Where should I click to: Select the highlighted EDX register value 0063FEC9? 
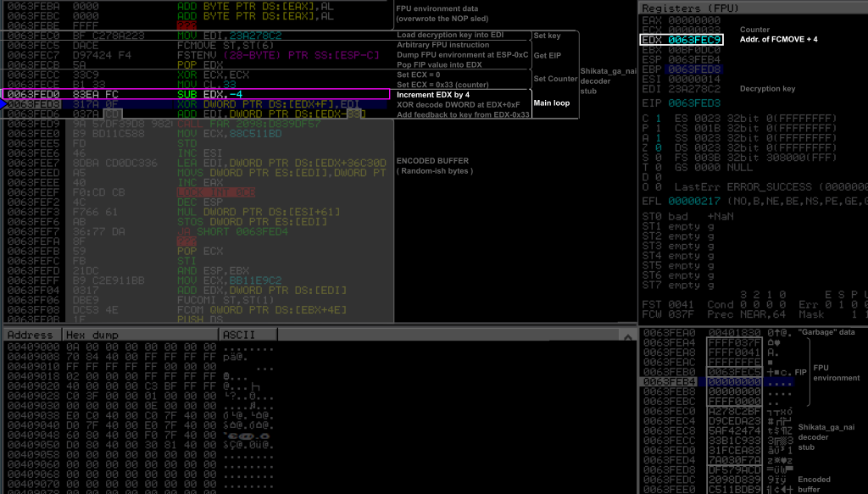(x=694, y=40)
